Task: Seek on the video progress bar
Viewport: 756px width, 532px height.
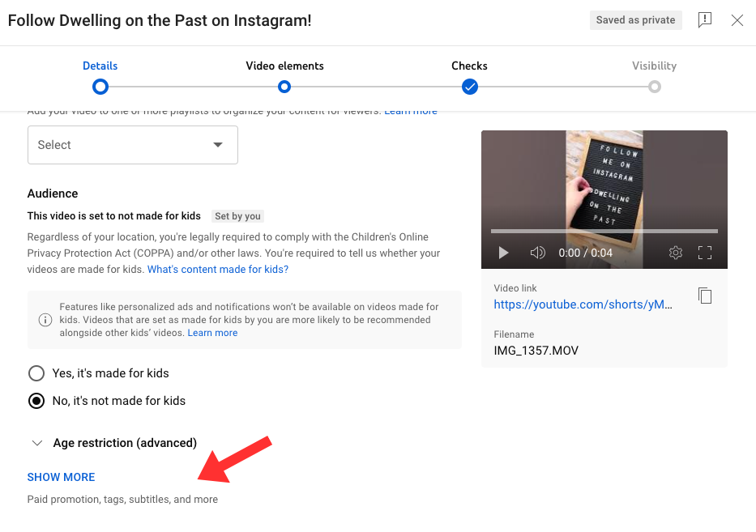Action: click(x=604, y=232)
